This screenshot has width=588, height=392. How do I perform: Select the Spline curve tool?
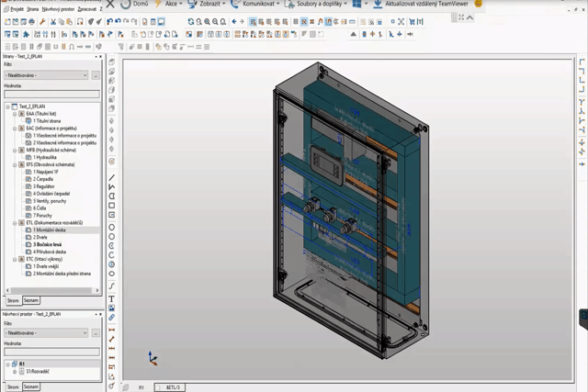coord(112,286)
